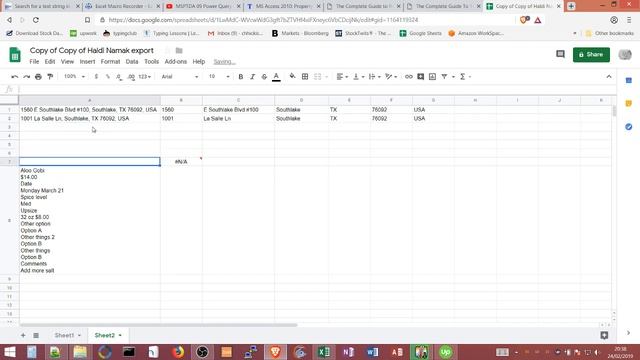Open the Add-ons menu
This screenshot has width=640, height=360.
[x=176, y=62]
